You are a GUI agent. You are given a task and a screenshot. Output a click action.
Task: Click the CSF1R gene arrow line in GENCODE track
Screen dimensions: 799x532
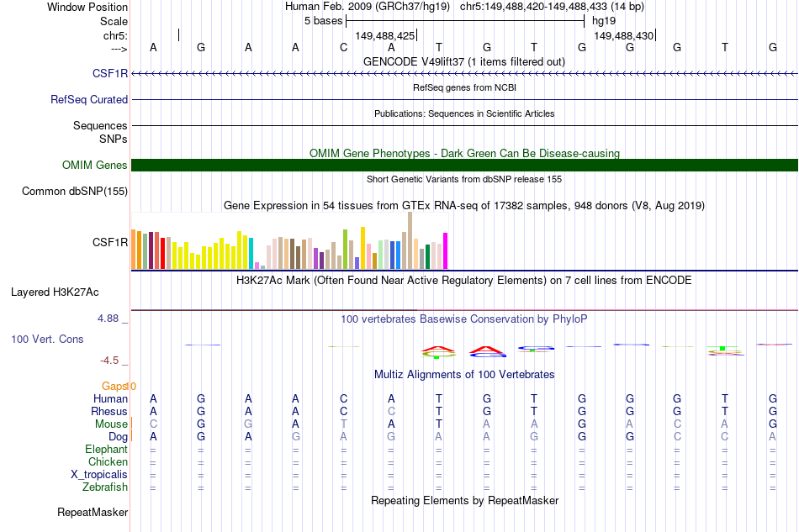[x=465, y=74]
